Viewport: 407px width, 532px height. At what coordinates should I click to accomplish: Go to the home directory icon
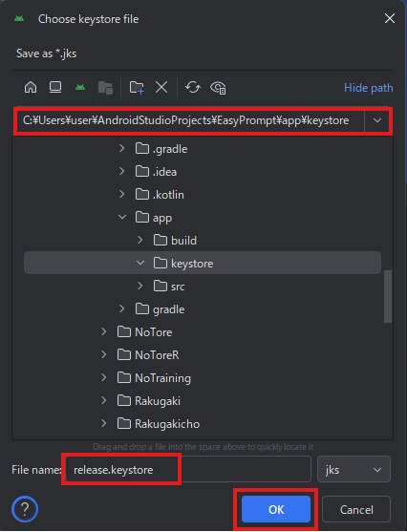coord(31,87)
